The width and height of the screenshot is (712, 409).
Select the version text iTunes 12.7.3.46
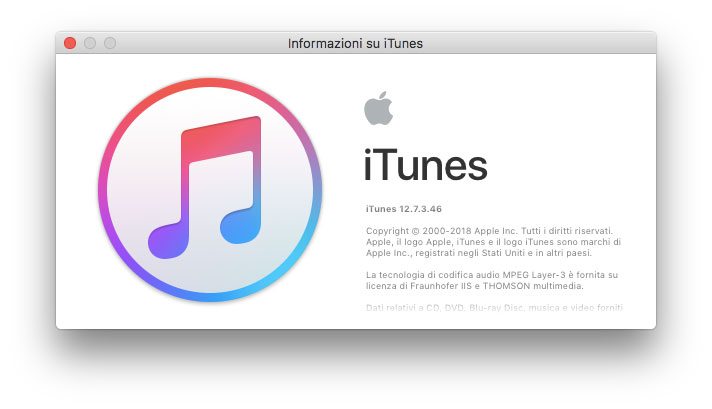404,209
